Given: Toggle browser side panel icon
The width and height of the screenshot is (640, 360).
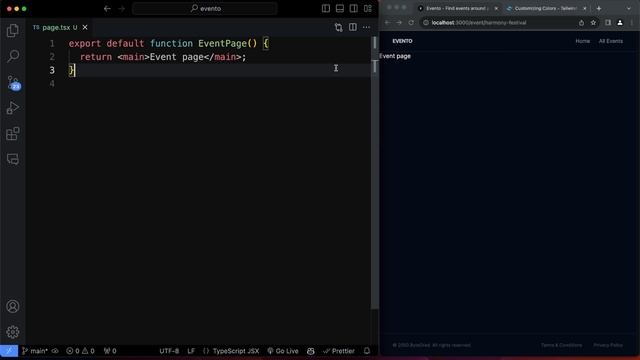Looking at the screenshot, I should (608, 22).
